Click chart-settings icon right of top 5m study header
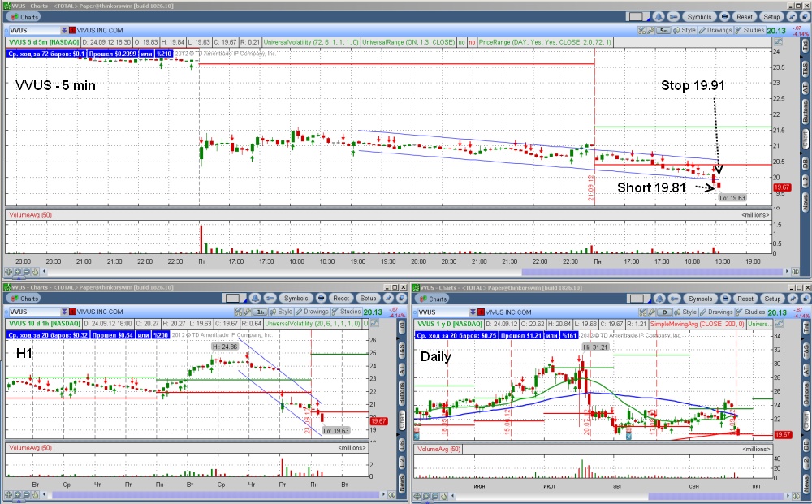 tap(779, 42)
